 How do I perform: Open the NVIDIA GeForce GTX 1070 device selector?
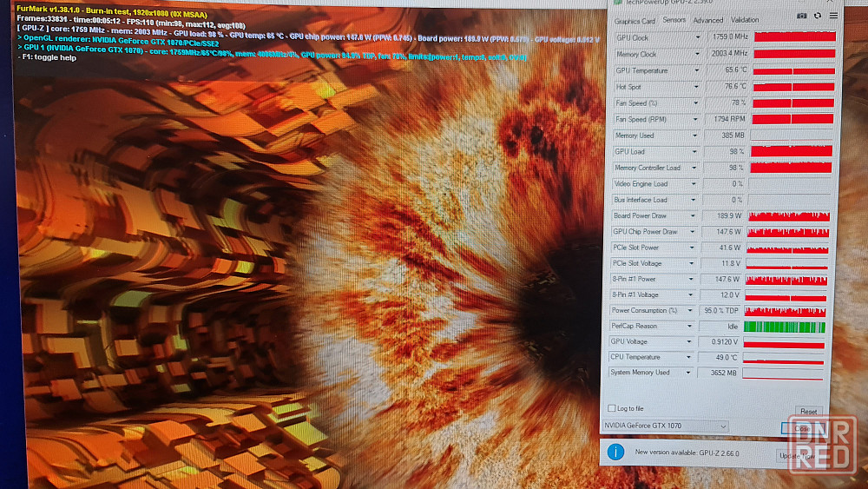click(665, 426)
